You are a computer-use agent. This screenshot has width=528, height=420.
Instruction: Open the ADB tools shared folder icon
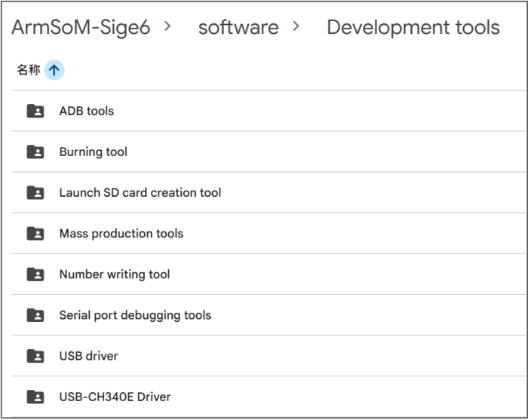point(35,111)
